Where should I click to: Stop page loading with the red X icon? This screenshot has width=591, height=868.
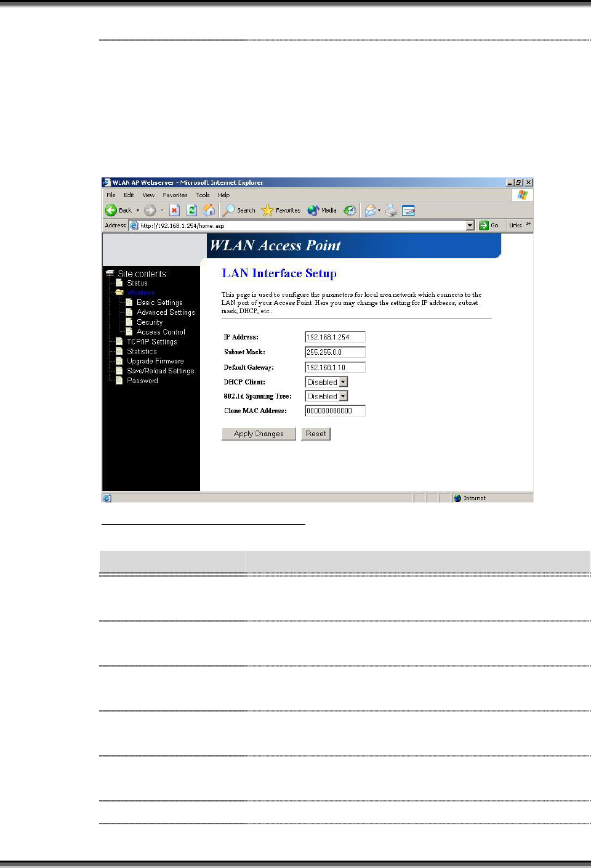tap(174, 210)
